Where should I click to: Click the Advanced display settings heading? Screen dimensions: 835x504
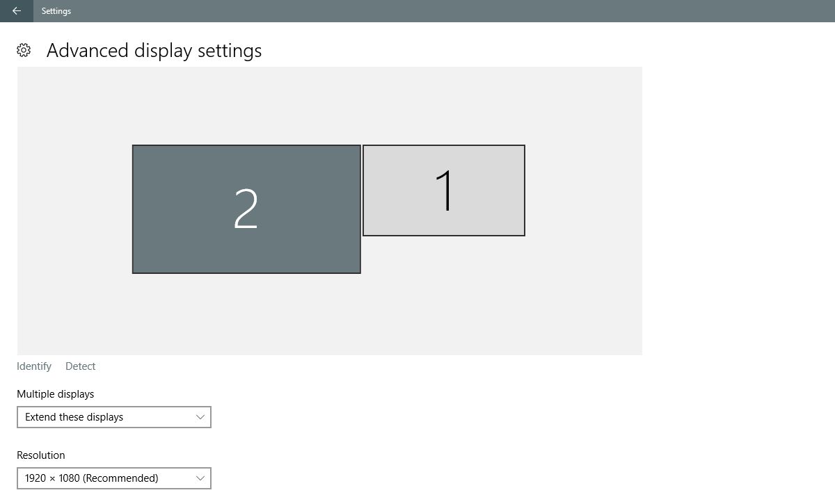click(154, 51)
